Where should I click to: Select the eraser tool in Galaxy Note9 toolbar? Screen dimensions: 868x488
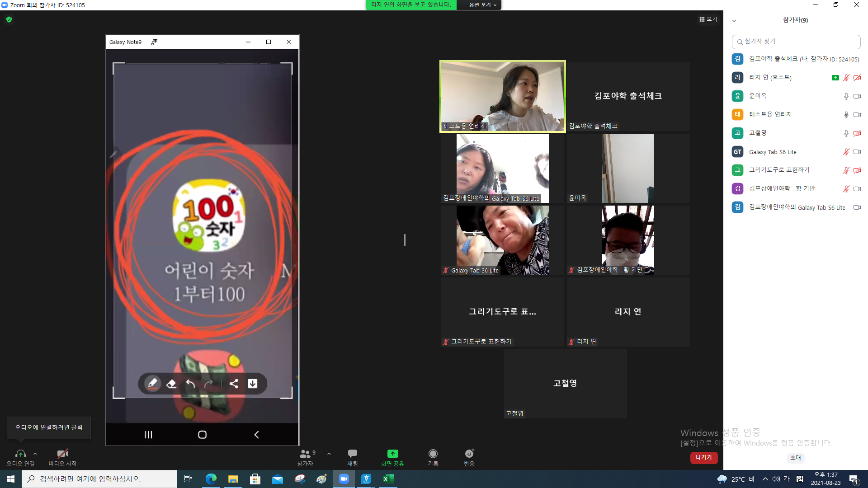[x=171, y=384]
